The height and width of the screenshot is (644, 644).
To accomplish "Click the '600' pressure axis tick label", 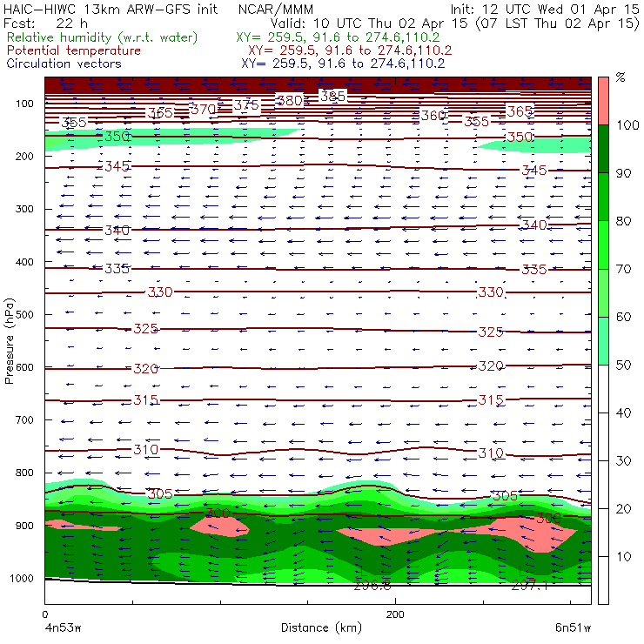I will (24, 367).
